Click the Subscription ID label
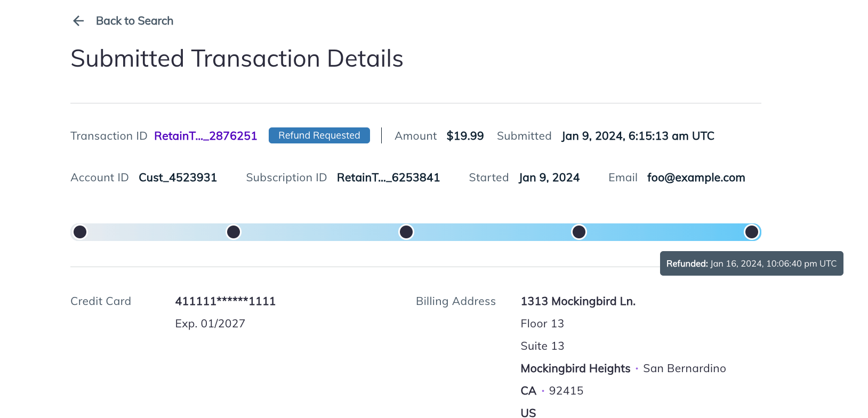This screenshot has width=868, height=418. [286, 178]
